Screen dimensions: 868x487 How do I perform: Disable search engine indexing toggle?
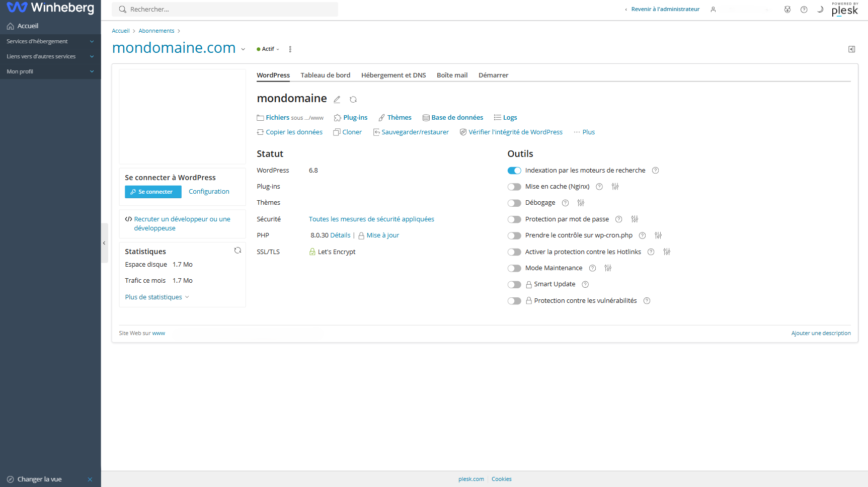[514, 171]
